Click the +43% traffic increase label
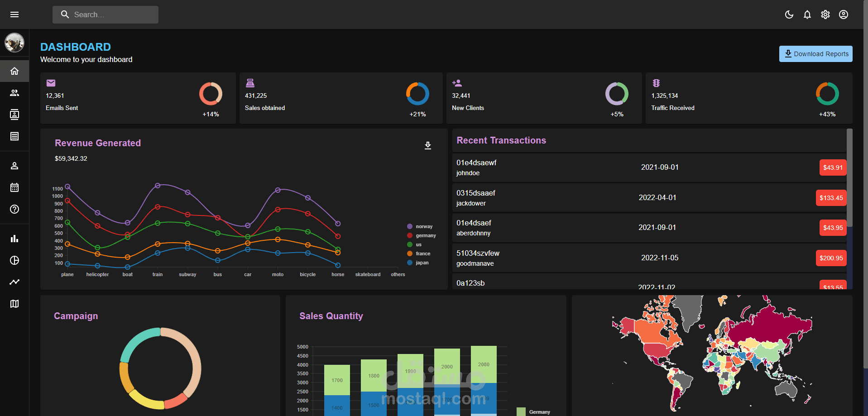Image resolution: width=868 pixels, height=416 pixels. pyautogui.click(x=827, y=114)
